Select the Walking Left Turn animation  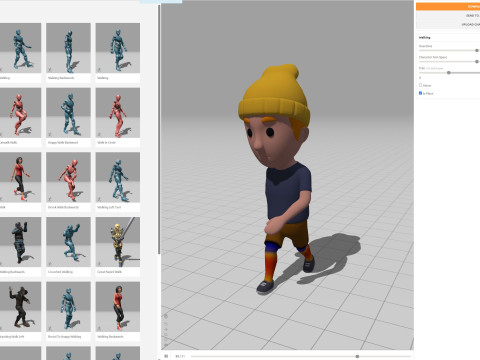click(x=118, y=182)
